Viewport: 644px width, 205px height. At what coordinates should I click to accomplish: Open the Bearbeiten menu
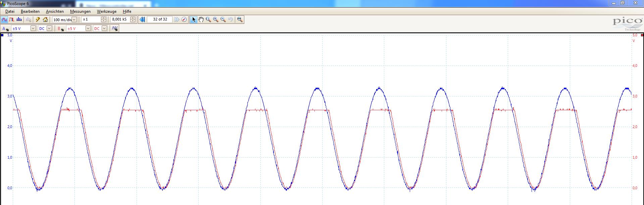coord(30,11)
